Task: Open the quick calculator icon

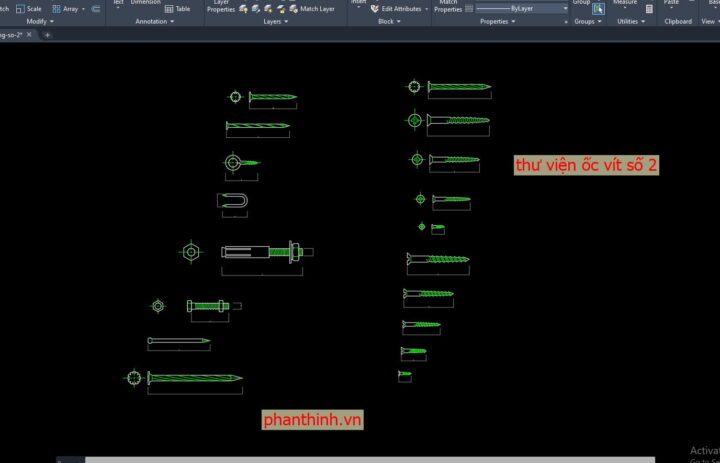Action: click(649, 9)
